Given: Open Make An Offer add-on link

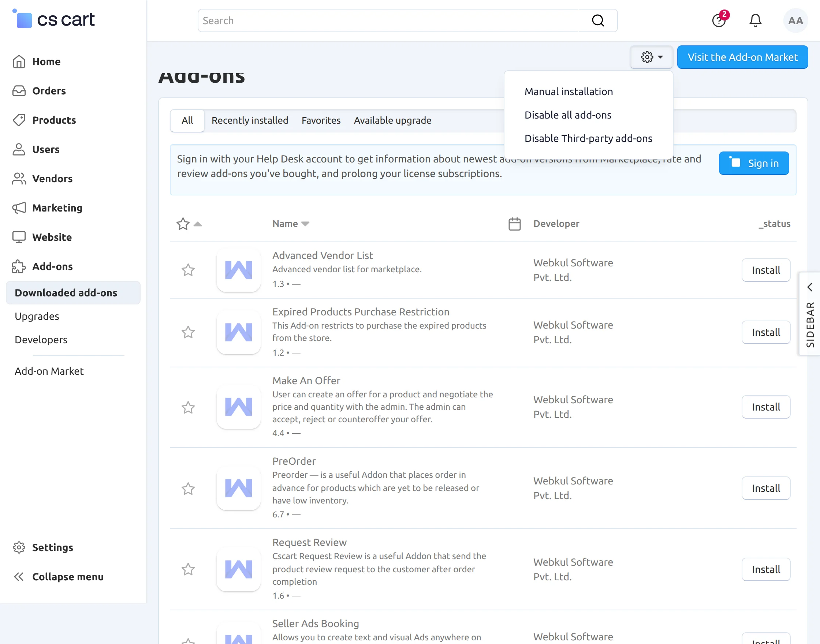Looking at the screenshot, I should pos(306,381).
